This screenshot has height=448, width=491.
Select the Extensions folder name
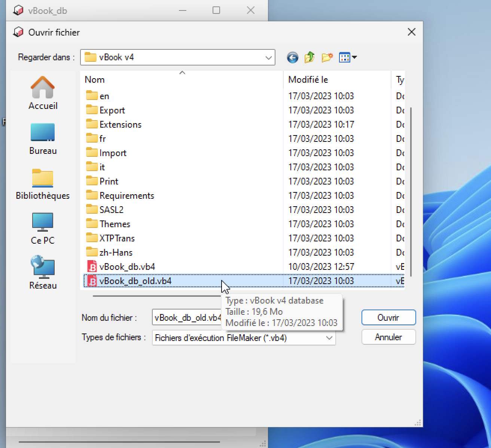coord(121,125)
